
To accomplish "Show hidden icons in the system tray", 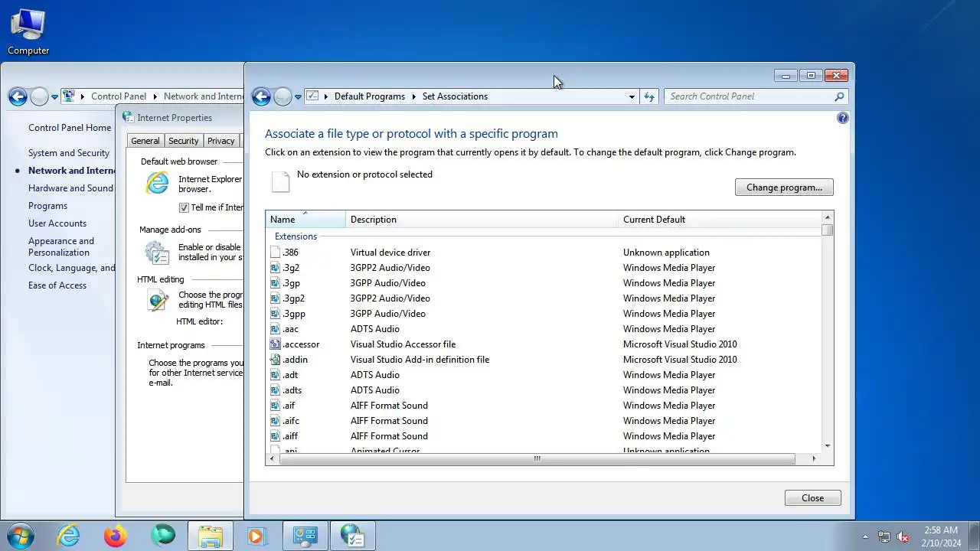I will point(865,536).
